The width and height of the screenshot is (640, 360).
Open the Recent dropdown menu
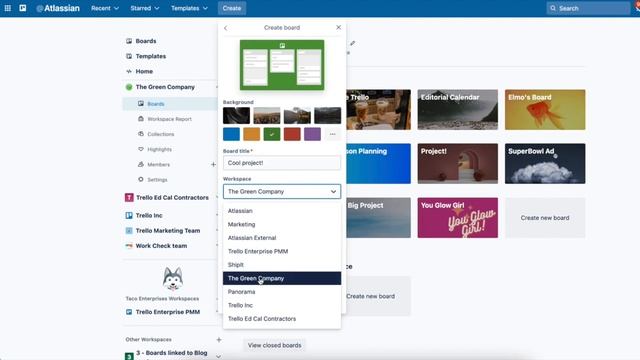click(x=105, y=8)
